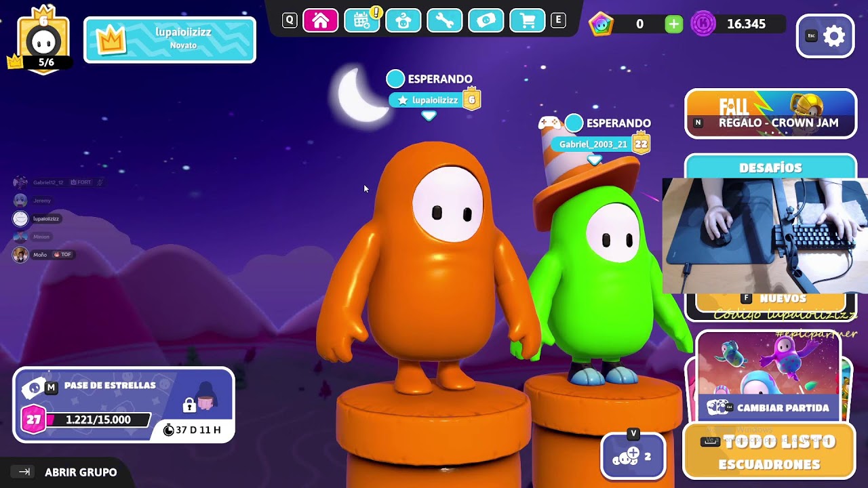Click the controller icon above the green bean
This screenshot has width=868, height=488.
[549, 123]
